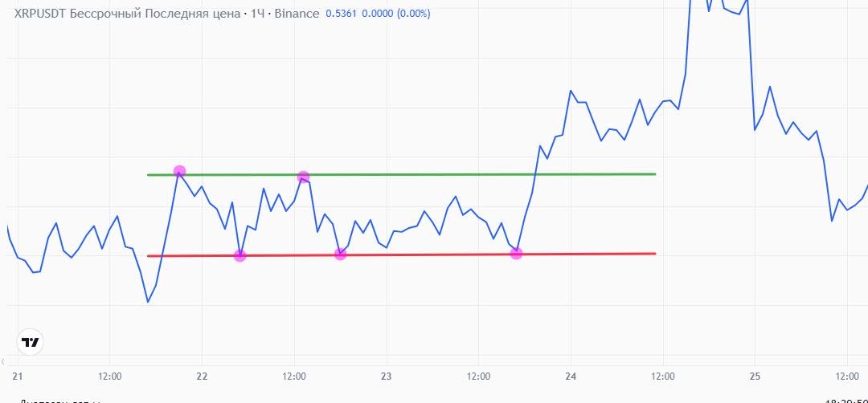Click the 24 date label on time axis
Viewport: 868px width, 403px height.
click(x=571, y=377)
